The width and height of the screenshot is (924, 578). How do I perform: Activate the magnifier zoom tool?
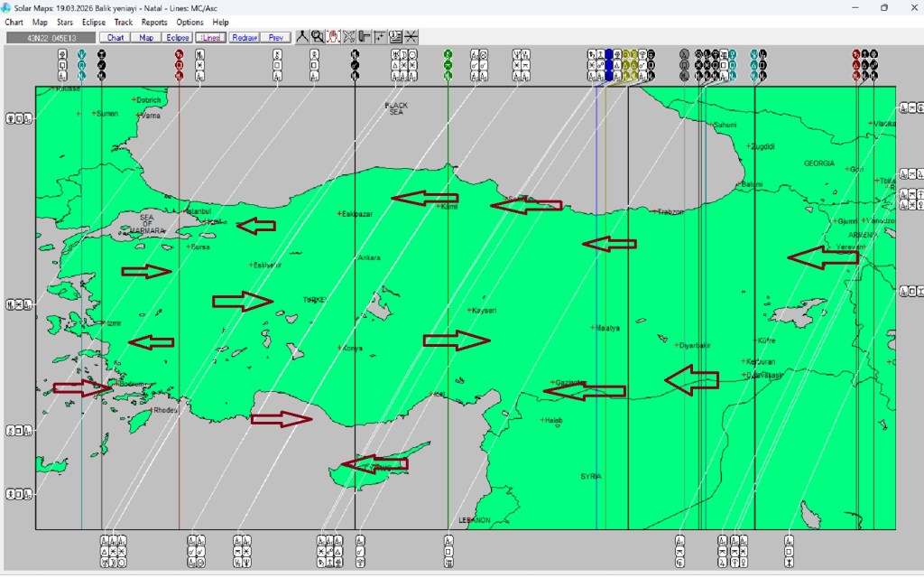(318, 37)
